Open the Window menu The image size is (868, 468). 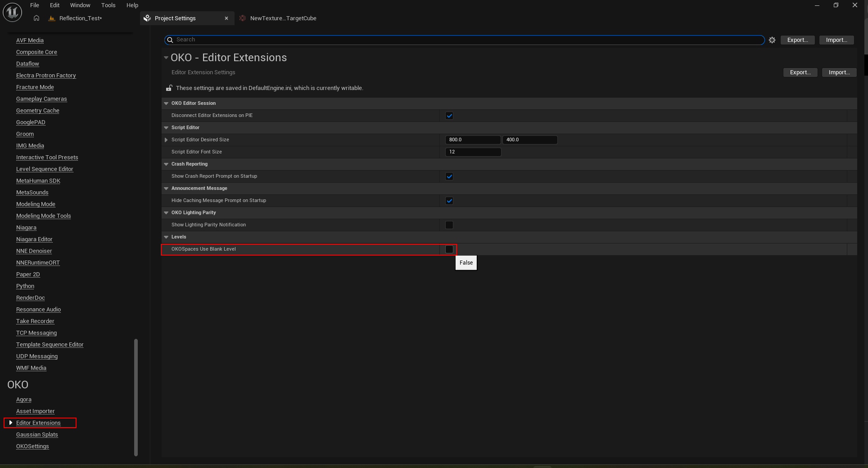[80, 5]
